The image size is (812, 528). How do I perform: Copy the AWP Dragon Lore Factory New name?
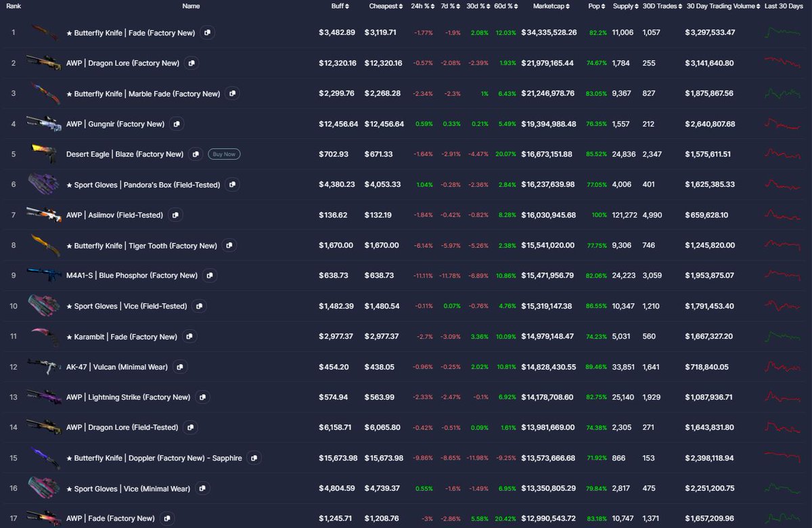pyautogui.click(x=191, y=63)
